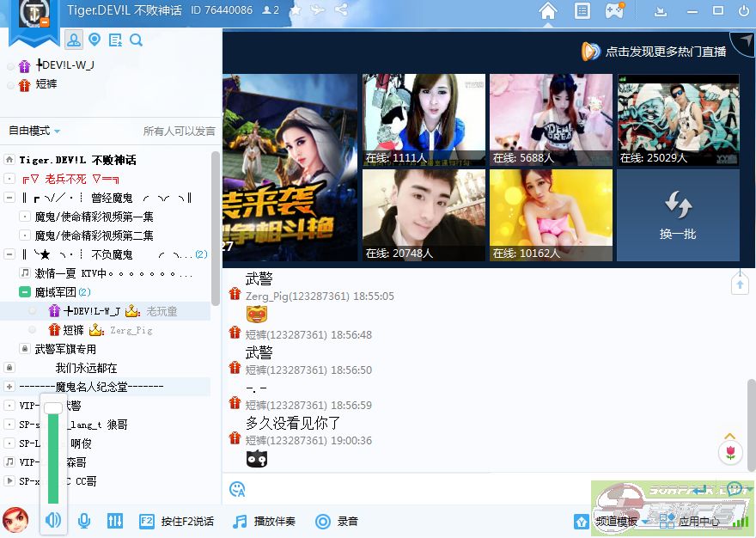The image size is (756, 538).
Task: Click the 应用中心 grid icon
Action: point(667,521)
